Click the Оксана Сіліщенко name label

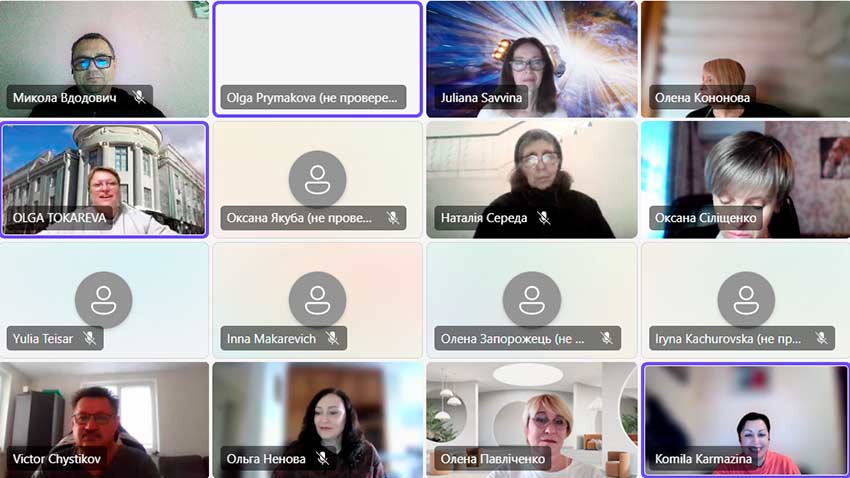click(705, 218)
